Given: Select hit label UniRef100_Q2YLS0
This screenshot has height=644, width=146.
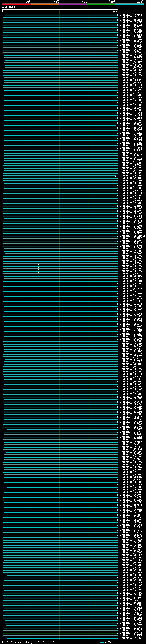Looking at the screenshot, I should coord(131,392).
